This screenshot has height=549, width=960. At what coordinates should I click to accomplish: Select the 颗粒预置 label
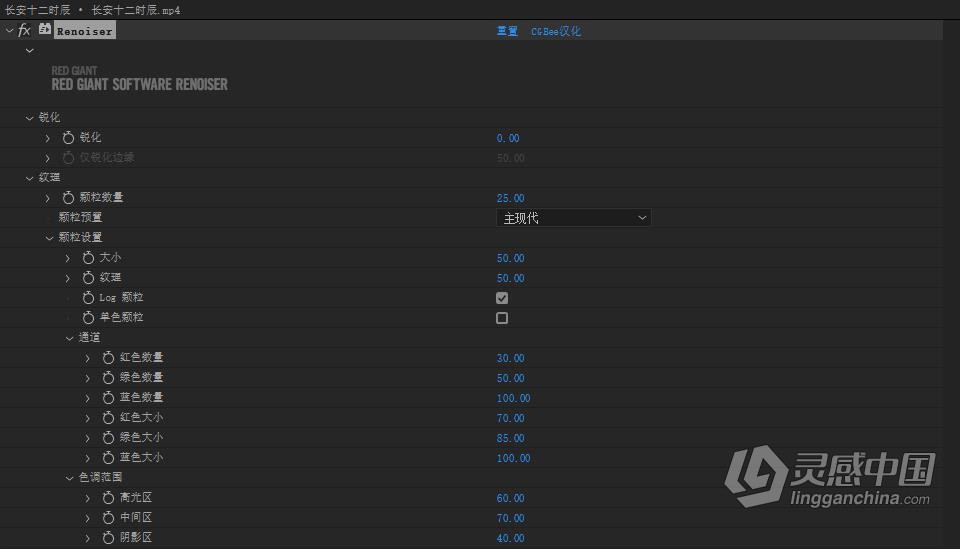tap(80, 217)
